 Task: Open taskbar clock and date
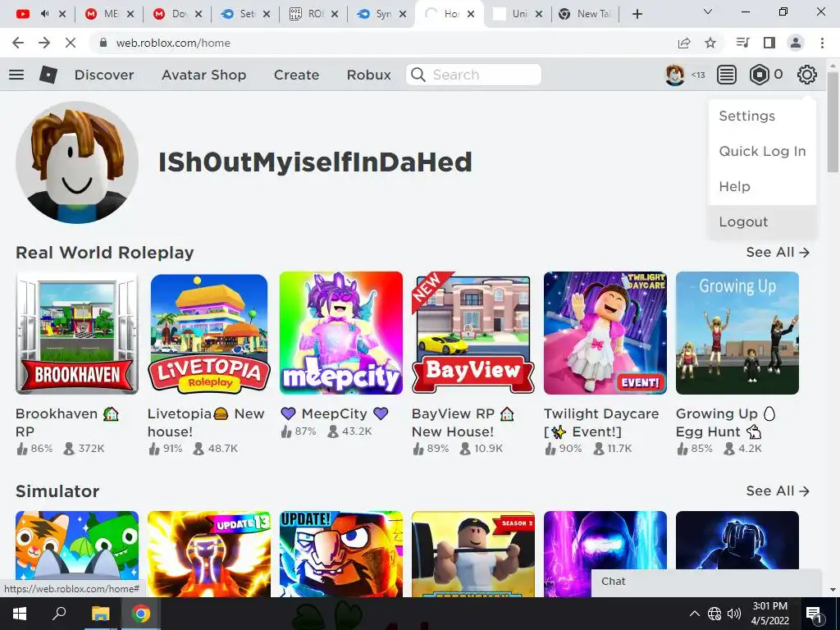click(769, 614)
